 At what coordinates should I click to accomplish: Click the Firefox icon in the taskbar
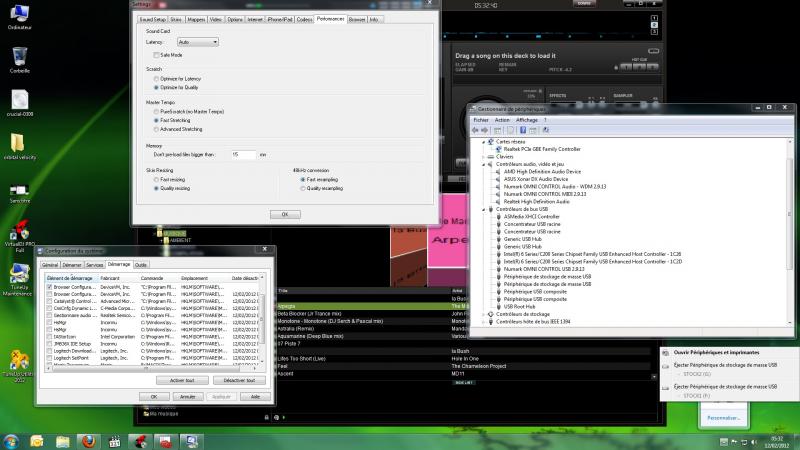click(x=87, y=440)
